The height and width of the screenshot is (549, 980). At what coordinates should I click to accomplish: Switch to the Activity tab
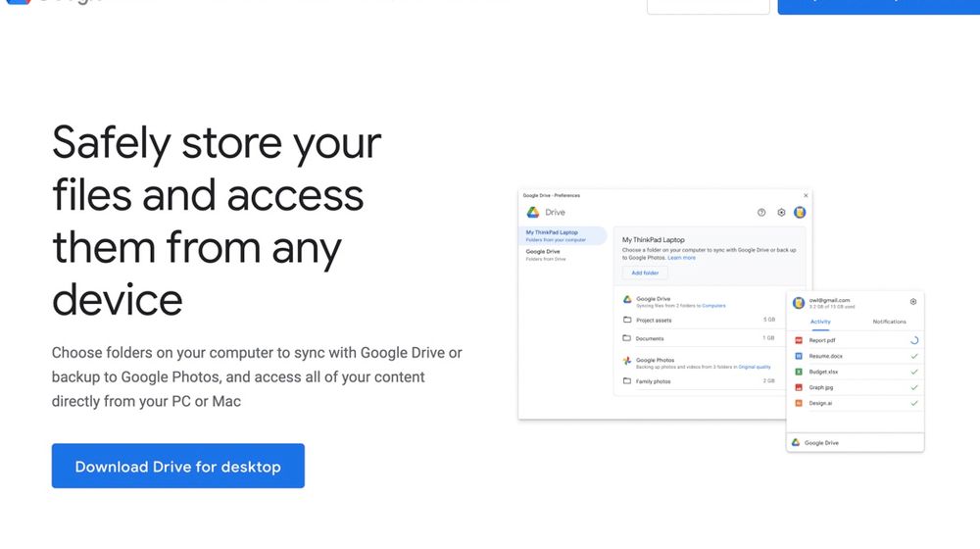pos(820,322)
